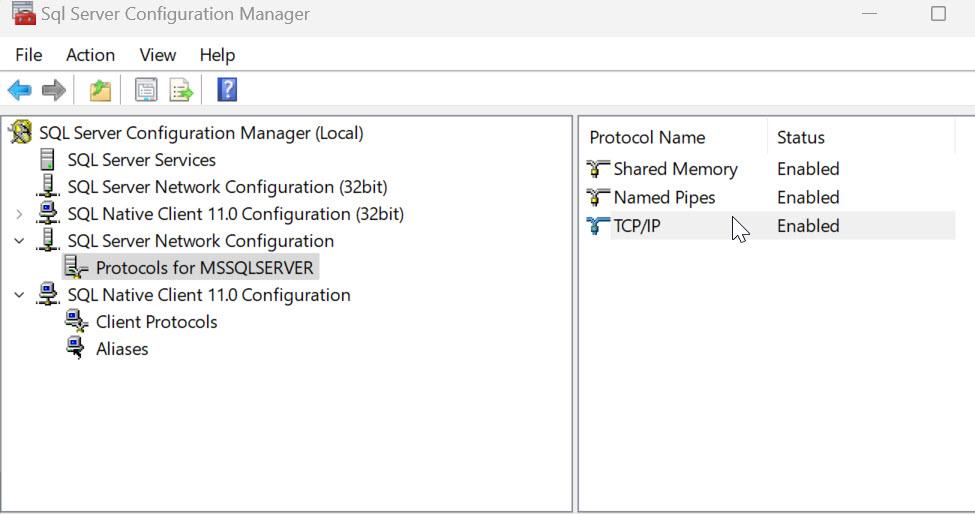Click the Export List toolbar icon
This screenshot has width=975, height=514.
[x=181, y=91]
